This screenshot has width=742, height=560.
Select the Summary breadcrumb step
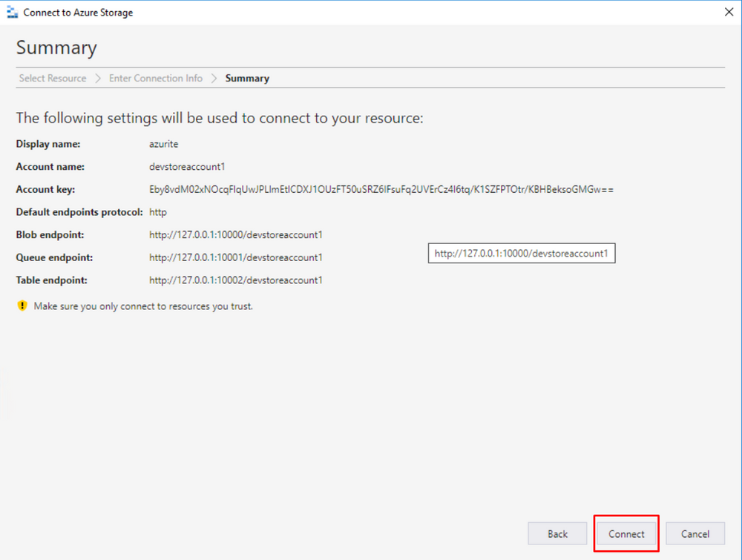pos(247,78)
